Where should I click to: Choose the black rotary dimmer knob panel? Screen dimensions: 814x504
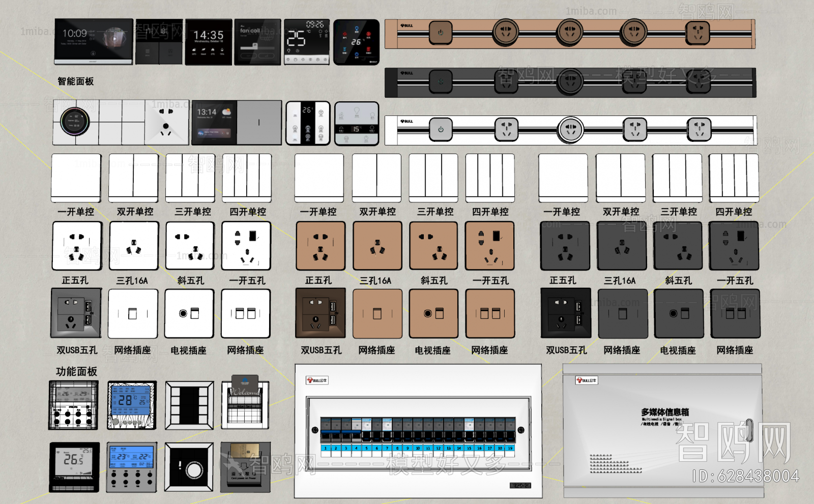coord(189,467)
